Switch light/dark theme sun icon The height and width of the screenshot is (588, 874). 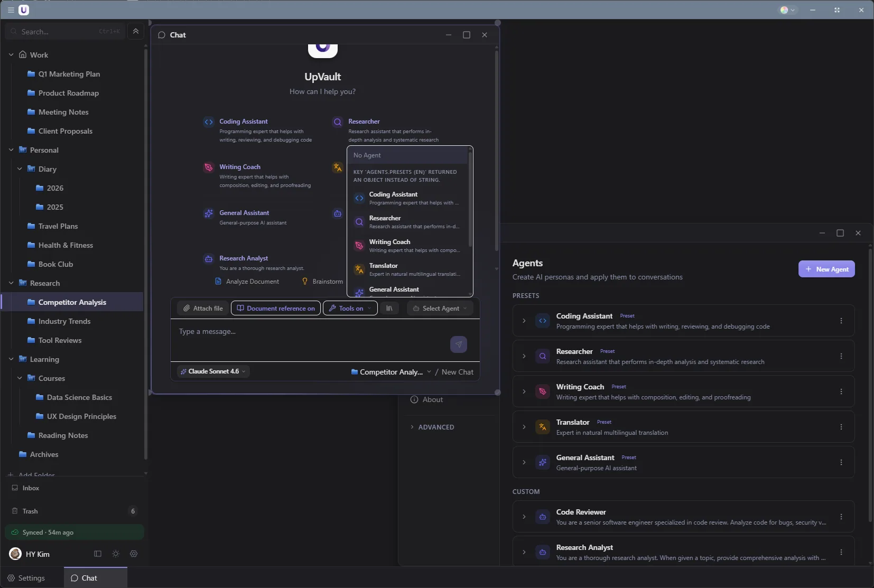click(x=116, y=554)
